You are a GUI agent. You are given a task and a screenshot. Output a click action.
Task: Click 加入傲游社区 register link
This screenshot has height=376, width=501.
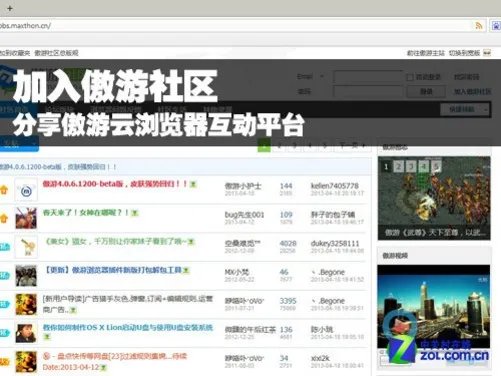pos(472,91)
